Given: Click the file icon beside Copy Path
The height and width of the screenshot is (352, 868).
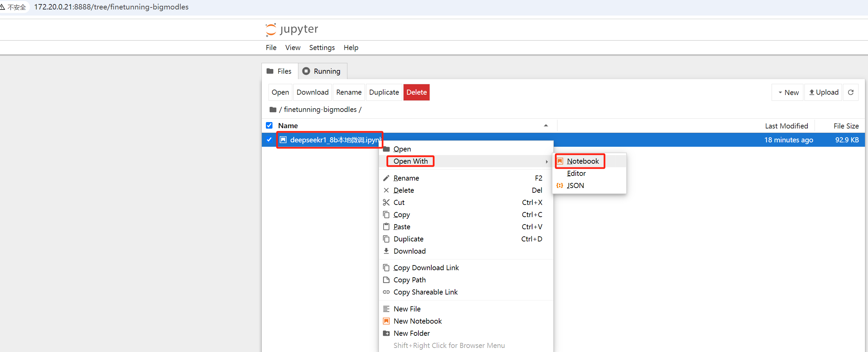Looking at the screenshot, I should 386,280.
